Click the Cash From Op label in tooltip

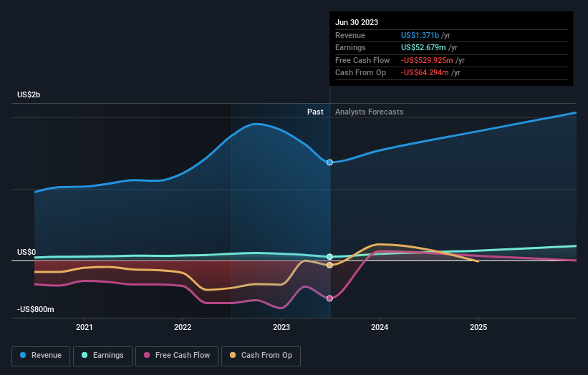tap(360, 73)
